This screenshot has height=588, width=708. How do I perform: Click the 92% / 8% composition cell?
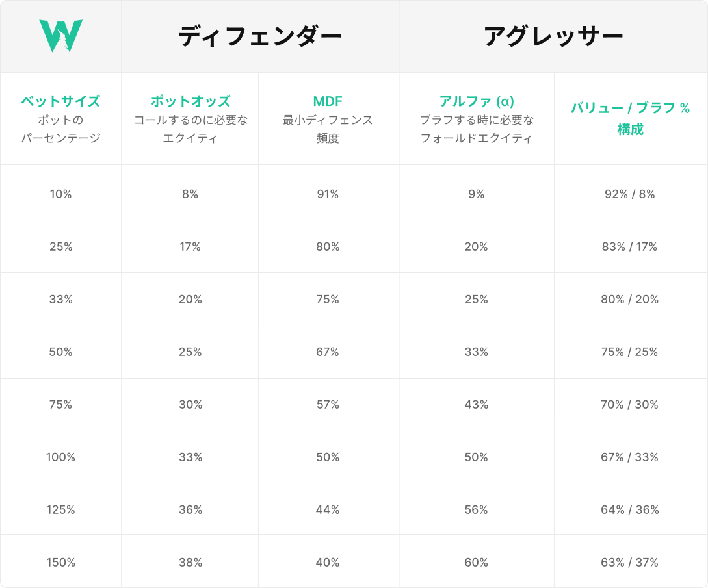630,194
